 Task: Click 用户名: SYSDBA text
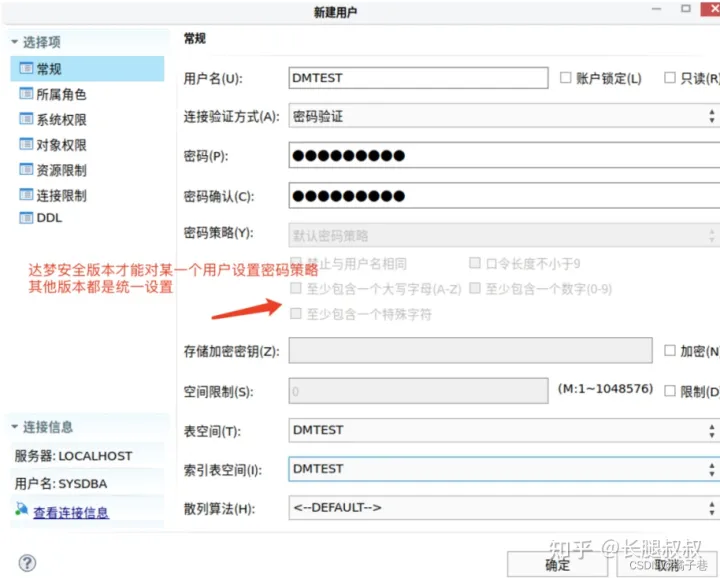tap(61, 483)
